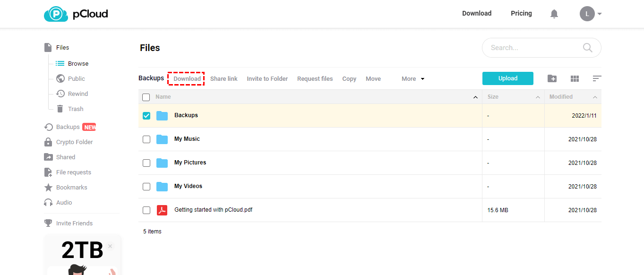Check the My Videos checkbox

[146, 186]
